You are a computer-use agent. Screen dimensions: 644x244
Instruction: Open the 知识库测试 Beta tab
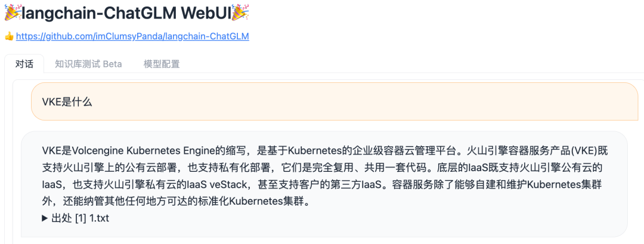pos(88,64)
